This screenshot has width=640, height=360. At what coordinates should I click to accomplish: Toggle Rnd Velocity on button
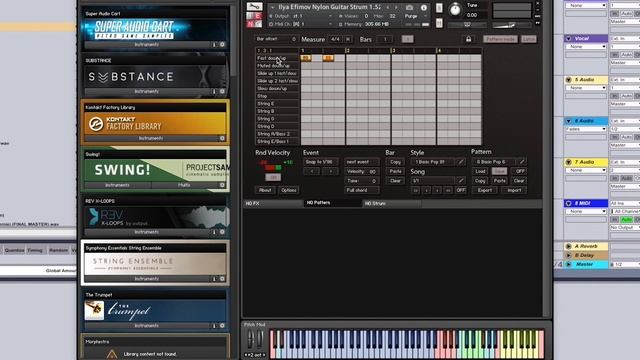(x=273, y=177)
